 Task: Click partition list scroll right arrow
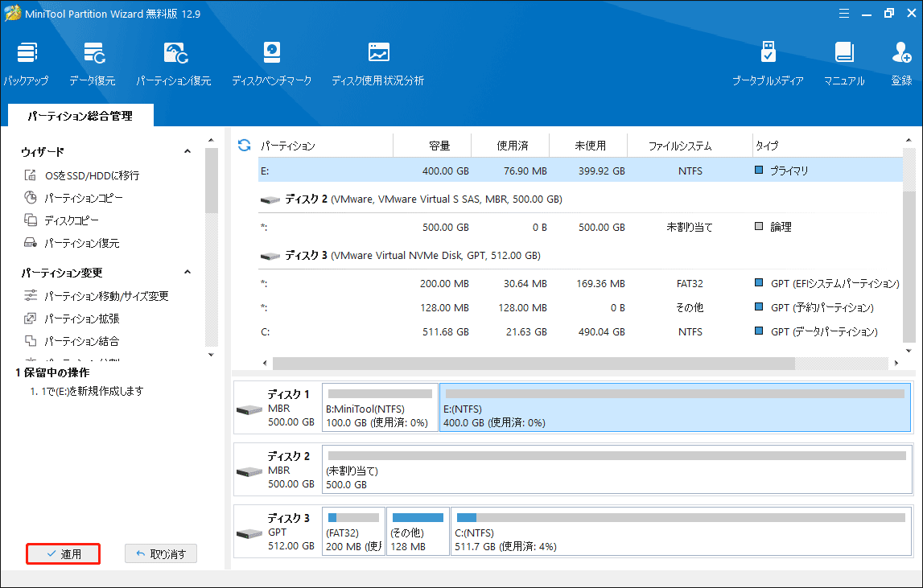896,363
